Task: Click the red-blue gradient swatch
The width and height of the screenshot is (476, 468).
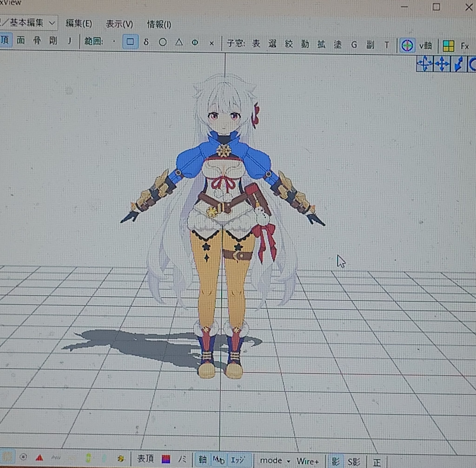Action: coord(166,459)
